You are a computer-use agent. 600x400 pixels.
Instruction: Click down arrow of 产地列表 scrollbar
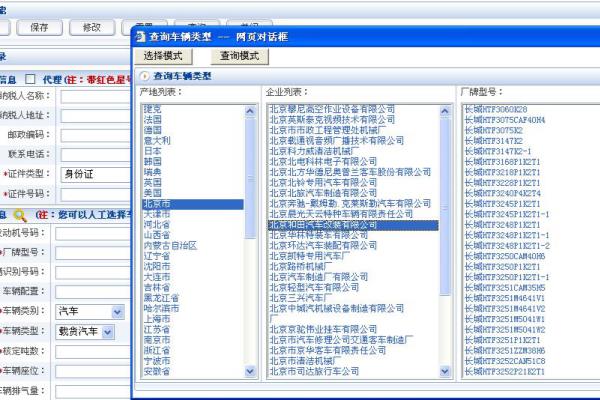[x=250, y=371]
